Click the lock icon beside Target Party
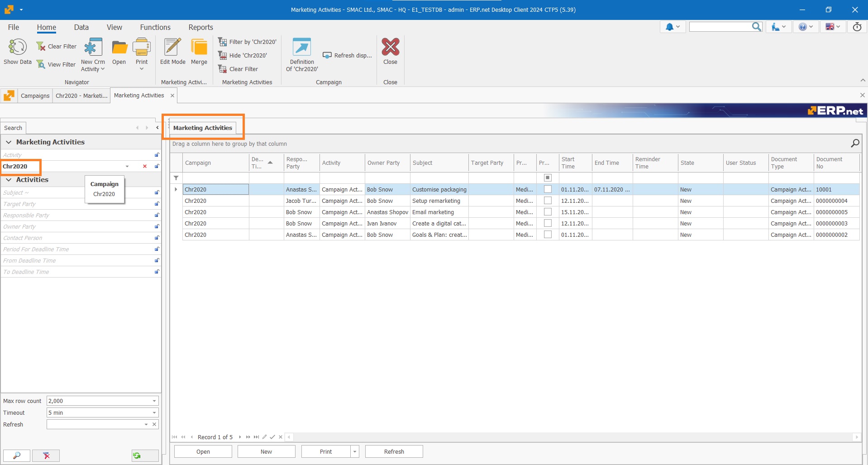The width and height of the screenshot is (868, 465). click(x=157, y=204)
